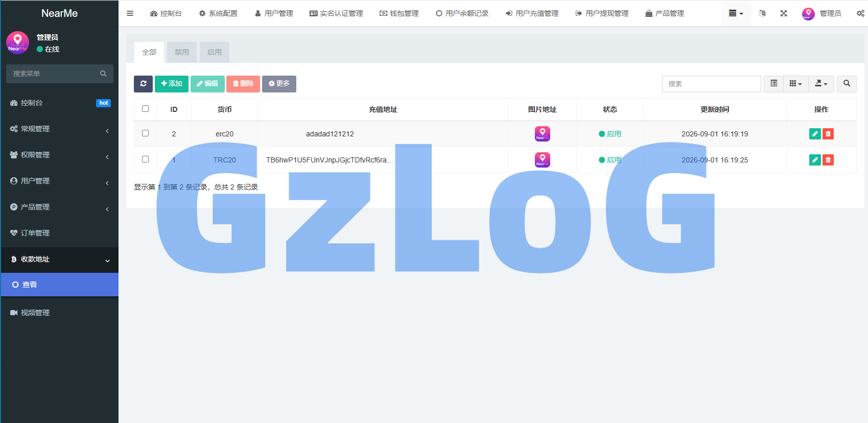Check the select-all checkbox in table header
This screenshot has height=423, width=868.
[x=145, y=109]
